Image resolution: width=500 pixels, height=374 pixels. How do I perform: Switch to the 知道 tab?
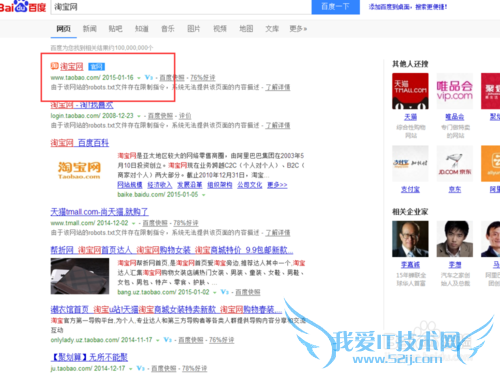[x=142, y=29]
